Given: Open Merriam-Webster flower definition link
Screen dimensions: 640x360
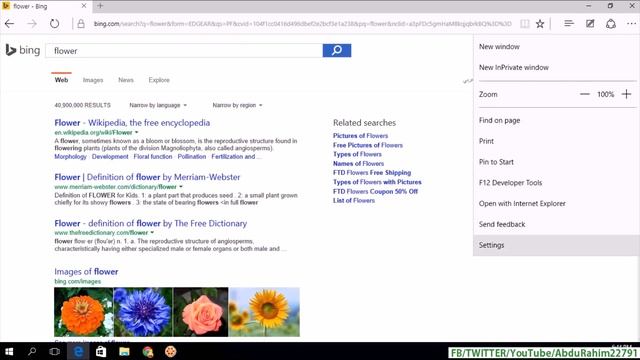Looking at the screenshot, I should (147, 177).
